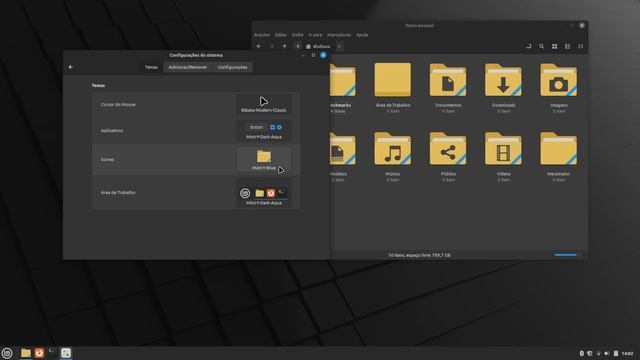Open network applet in system tray
Screen dimensions: 640x360
[598, 353]
